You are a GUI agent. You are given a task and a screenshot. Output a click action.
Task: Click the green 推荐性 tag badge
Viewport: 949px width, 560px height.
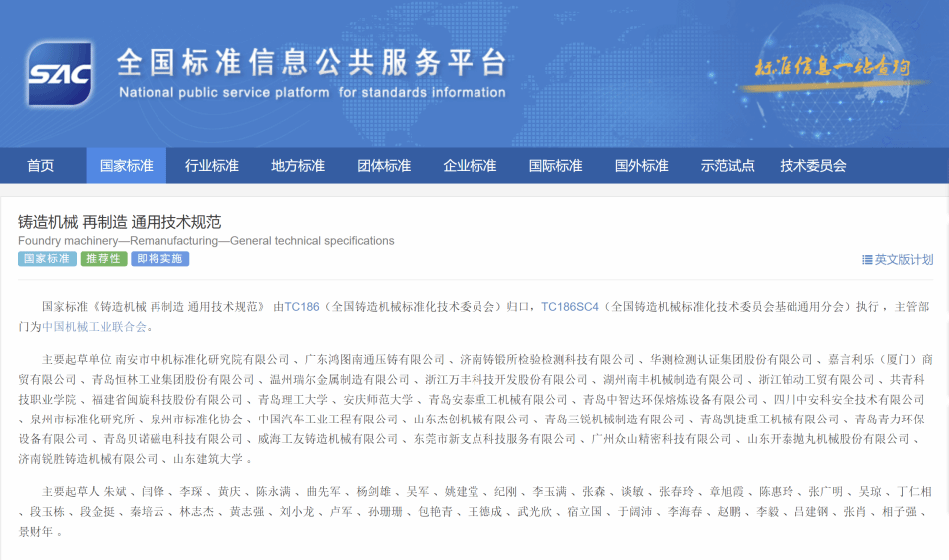tap(104, 259)
